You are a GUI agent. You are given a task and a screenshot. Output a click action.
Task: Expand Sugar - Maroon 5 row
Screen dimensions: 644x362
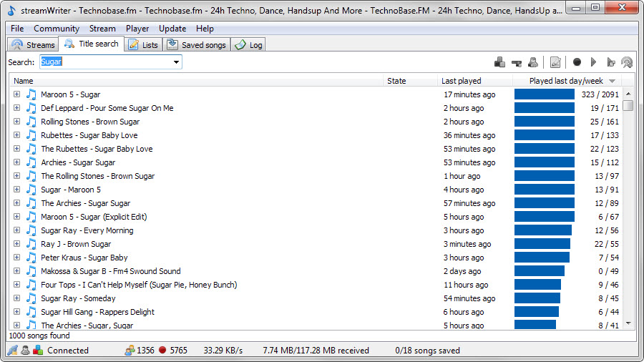pyautogui.click(x=16, y=189)
